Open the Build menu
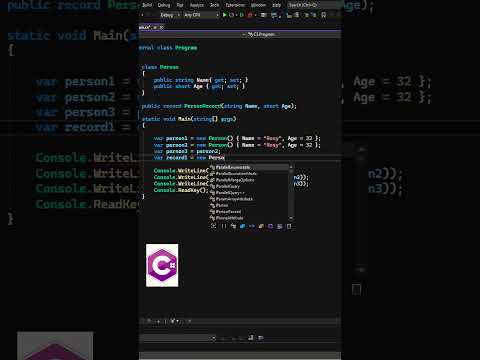This screenshot has height=360, width=480. point(147,5)
